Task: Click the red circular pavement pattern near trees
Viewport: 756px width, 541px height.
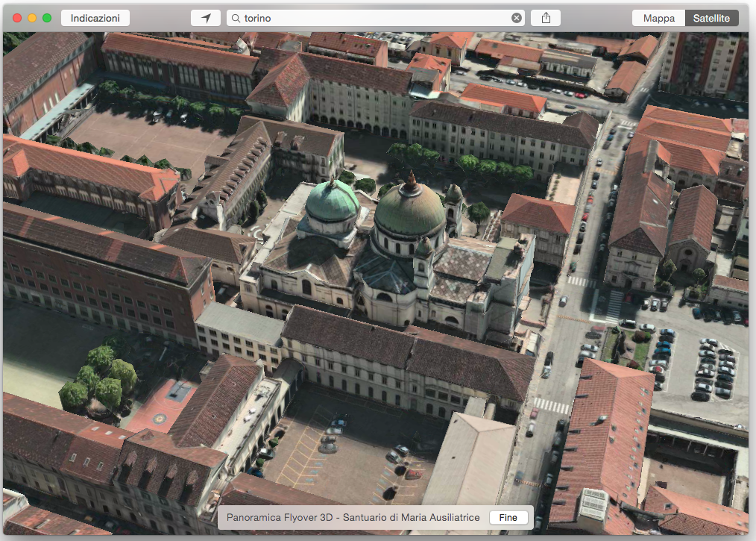Action: tap(160, 418)
